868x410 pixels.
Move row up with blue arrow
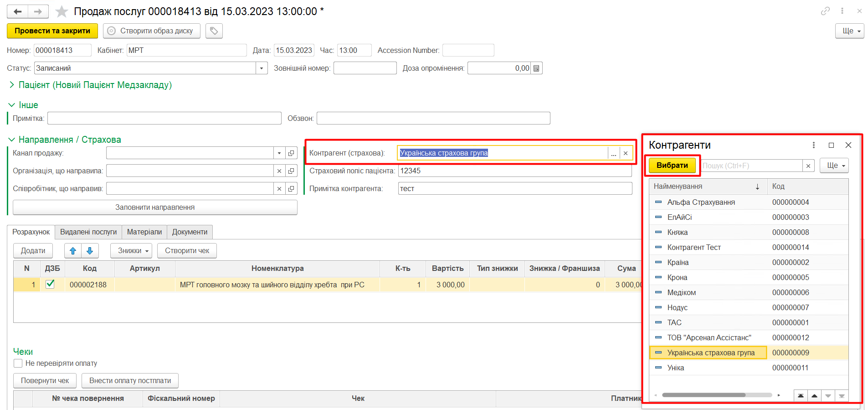[x=73, y=251]
